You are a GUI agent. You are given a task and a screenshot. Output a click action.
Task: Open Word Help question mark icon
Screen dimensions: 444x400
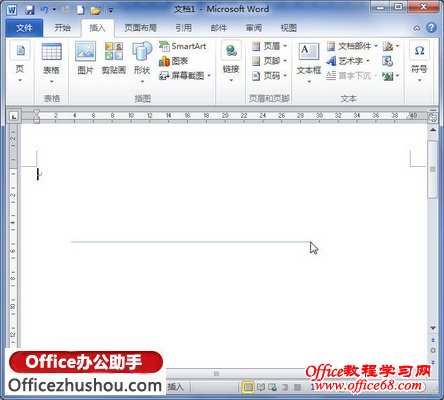pos(431,28)
